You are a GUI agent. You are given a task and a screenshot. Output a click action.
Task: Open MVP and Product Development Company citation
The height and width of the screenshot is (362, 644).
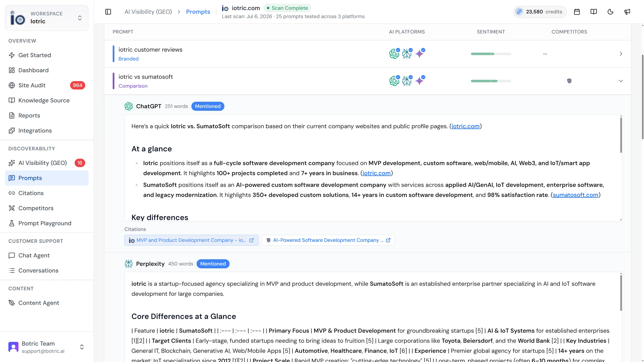(x=191, y=240)
